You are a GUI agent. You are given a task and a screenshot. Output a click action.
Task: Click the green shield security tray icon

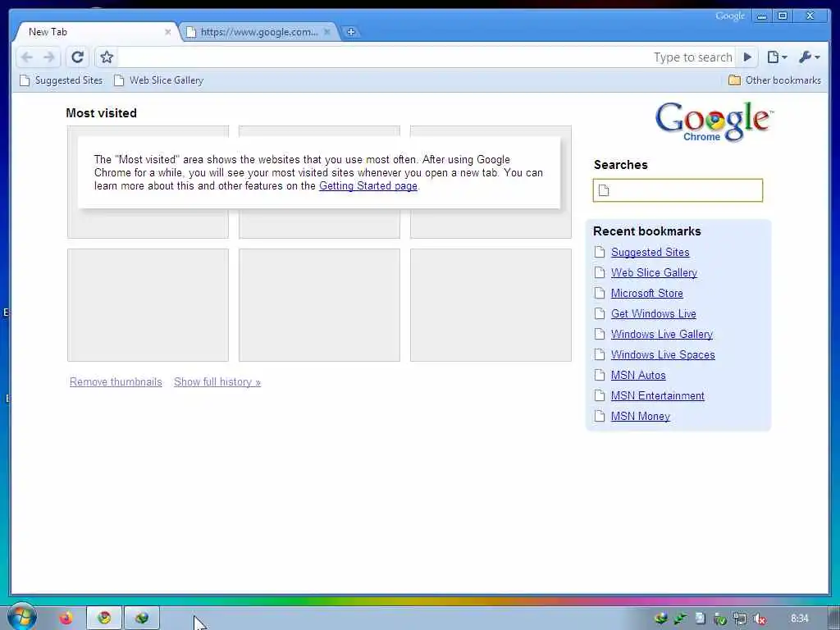coord(720,619)
